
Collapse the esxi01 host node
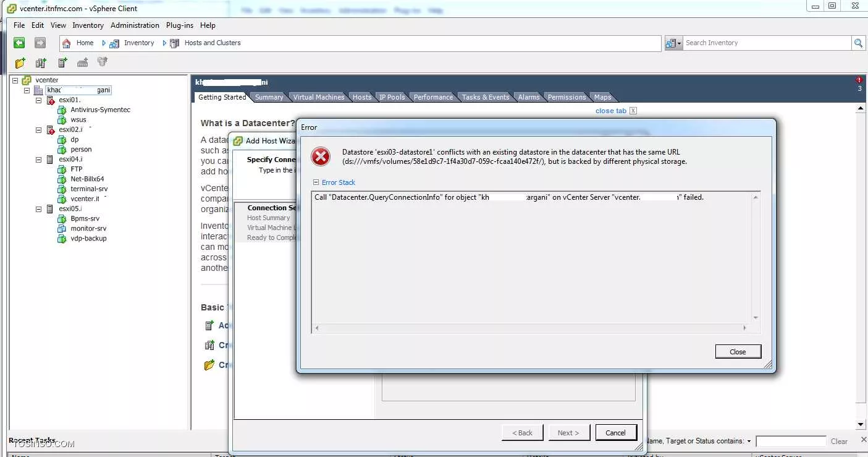coord(38,100)
